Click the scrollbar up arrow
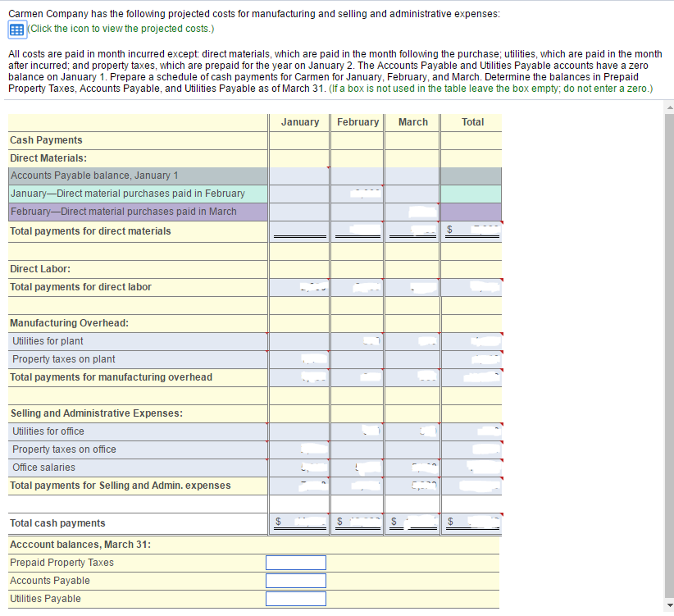Image resolution: width=674 pixels, height=616 pixels. click(670, 107)
